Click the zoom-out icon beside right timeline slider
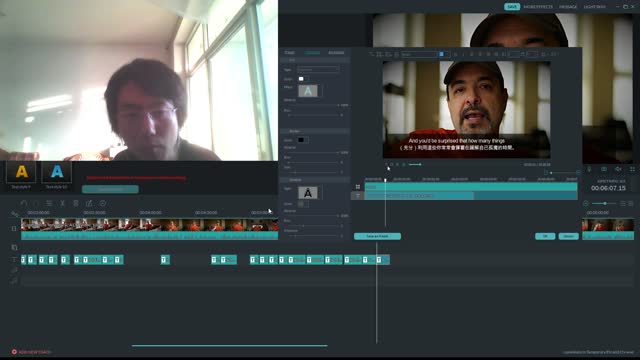The height and width of the screenshot is (360, 640). point(586,203)
